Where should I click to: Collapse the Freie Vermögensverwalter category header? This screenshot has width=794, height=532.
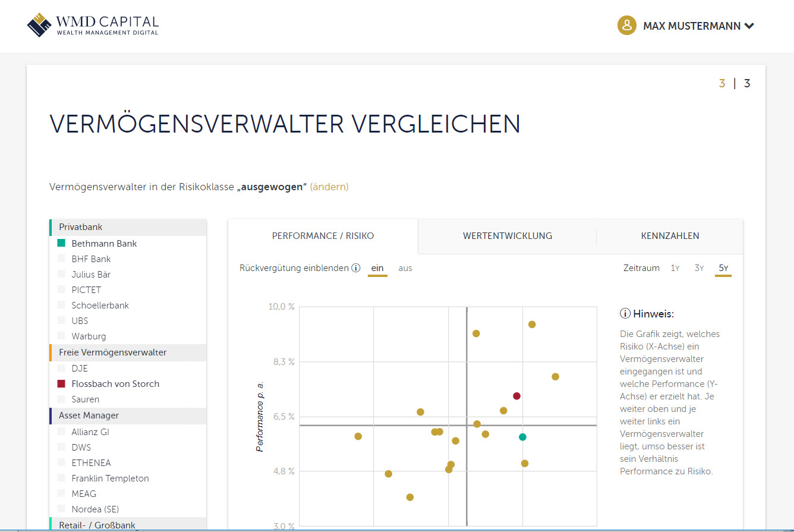[128, 352]
